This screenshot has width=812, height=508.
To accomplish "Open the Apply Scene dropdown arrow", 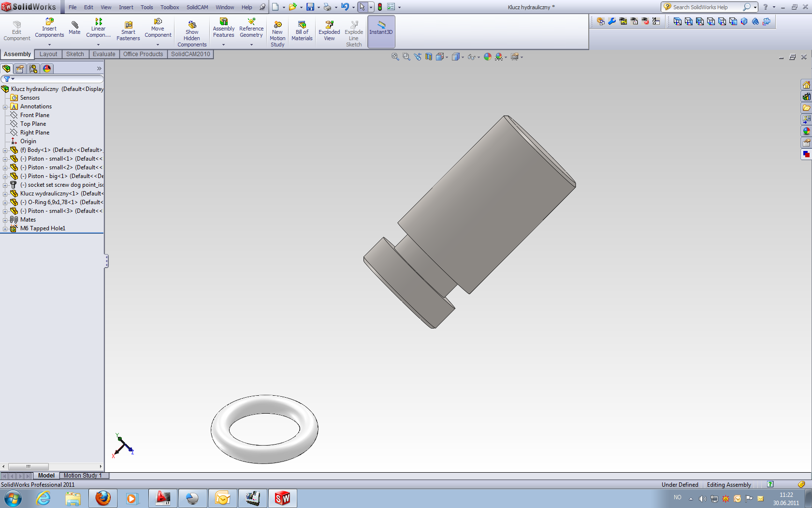I will tap(506, 57).
